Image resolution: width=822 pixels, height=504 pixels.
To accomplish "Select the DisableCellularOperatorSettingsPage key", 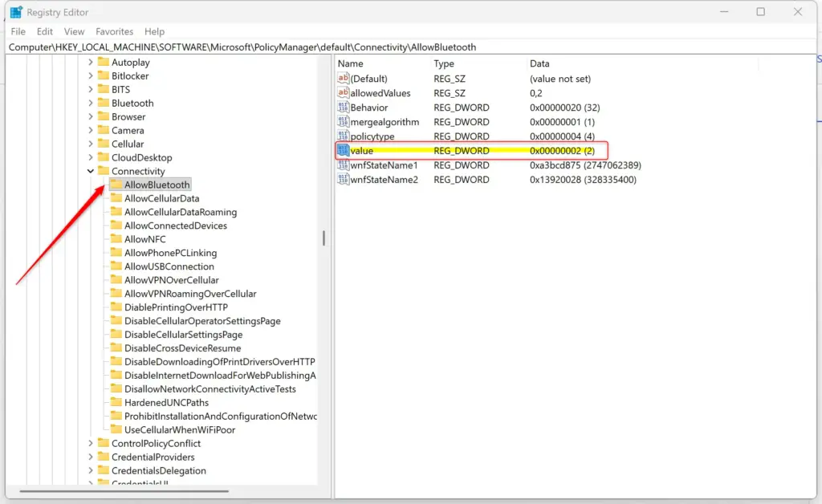I will (x=202, y=321).
